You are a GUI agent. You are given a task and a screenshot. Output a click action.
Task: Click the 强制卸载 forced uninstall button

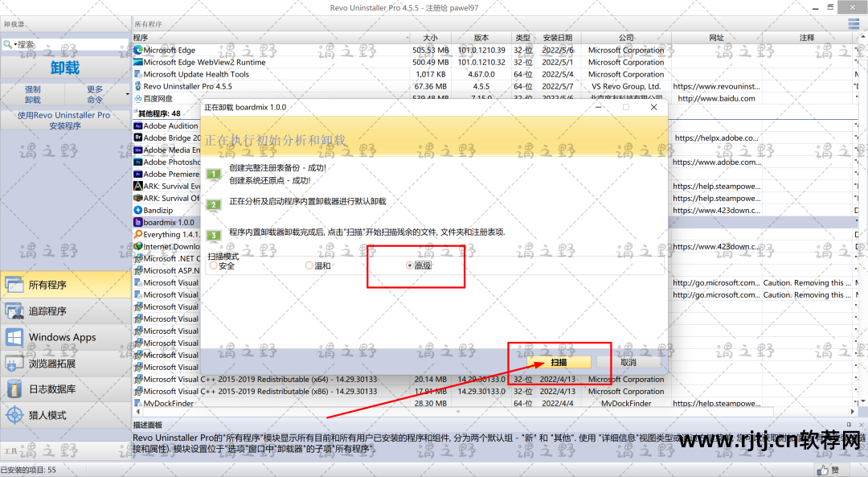click(33, 94)
